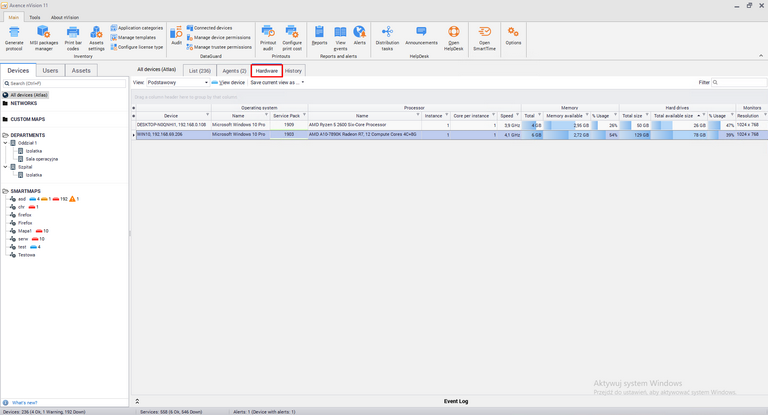768x415 pixels.
Task: Switch to the List (236) tab
Action: click(200, 71)
